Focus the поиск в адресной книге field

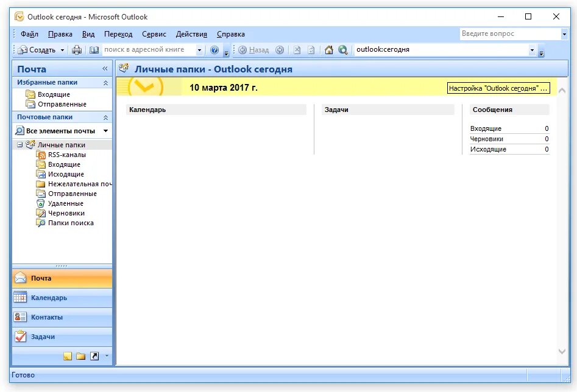click(x=149, y=50)
